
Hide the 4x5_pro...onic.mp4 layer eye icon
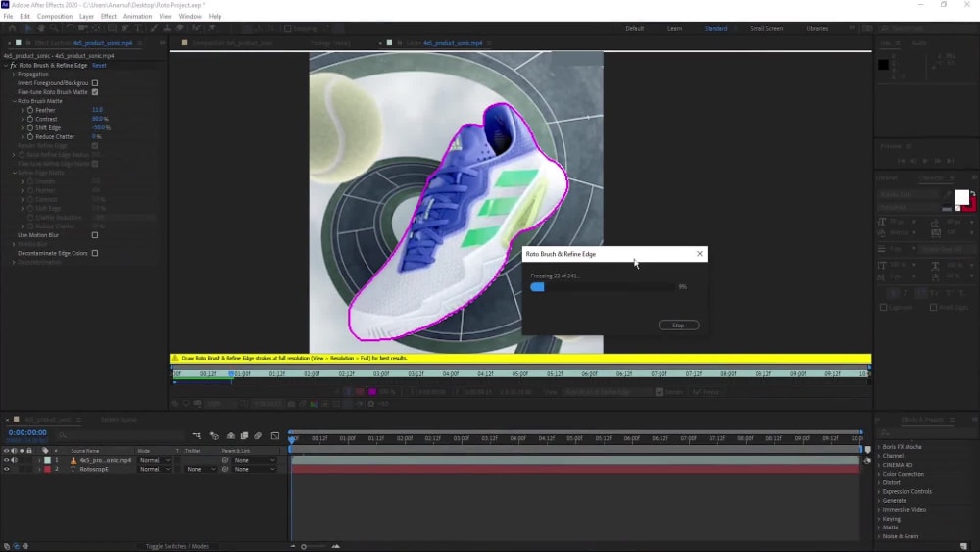pos(7,460)
